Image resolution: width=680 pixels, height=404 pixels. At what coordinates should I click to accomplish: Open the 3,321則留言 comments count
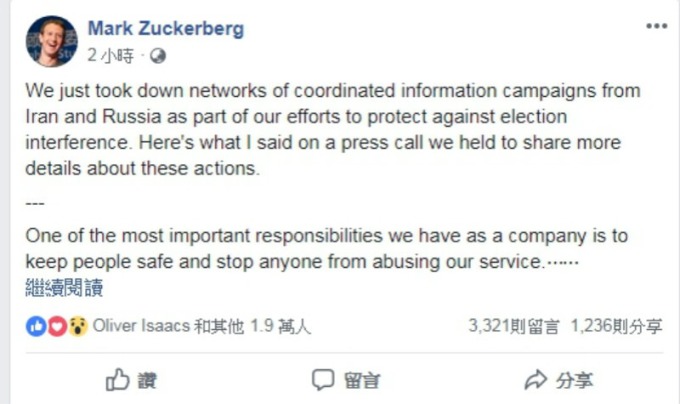pos(513,326)
